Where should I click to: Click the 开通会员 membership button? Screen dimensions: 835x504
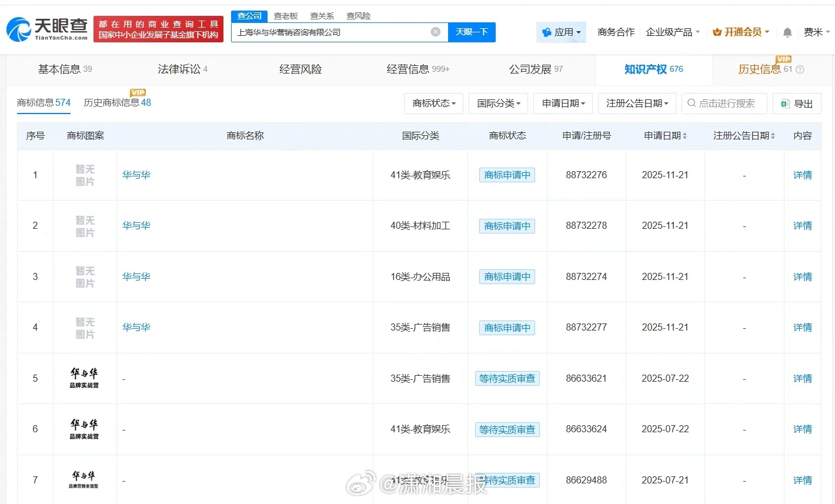(741, 32)
